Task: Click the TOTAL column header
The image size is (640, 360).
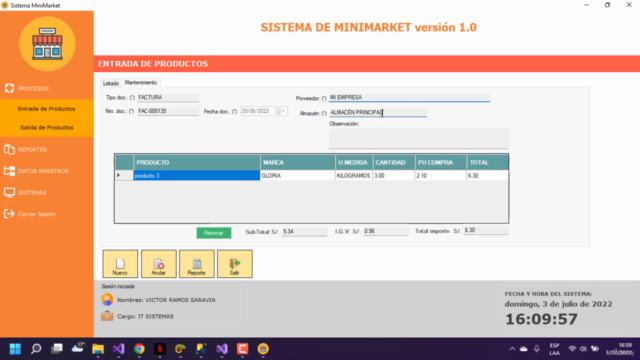Action: point(487,162)
